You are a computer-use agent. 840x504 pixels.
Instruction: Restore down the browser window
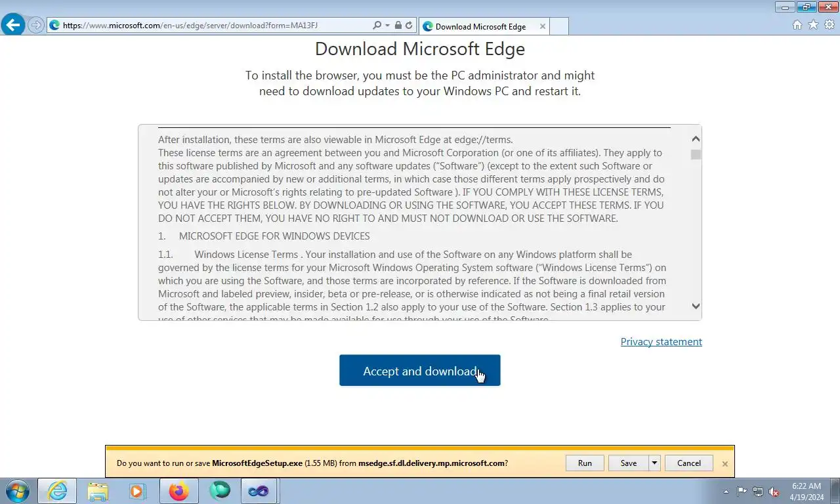806,7
